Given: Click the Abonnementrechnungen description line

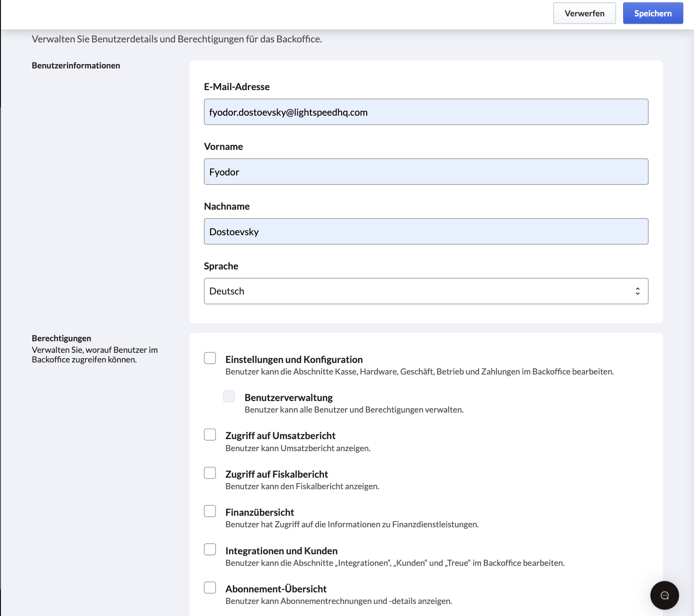Looking at the screenshot, I should pos(339,601).
